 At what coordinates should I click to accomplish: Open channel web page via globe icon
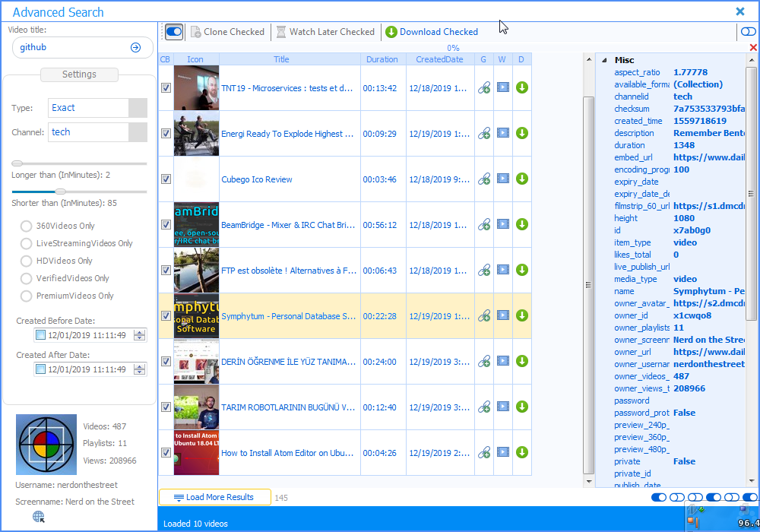pos(39,517)
